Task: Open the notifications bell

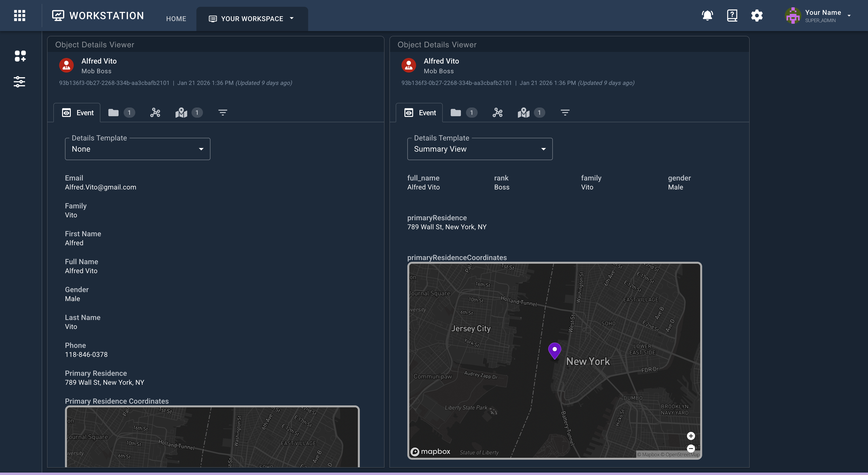Action: coord(707,15)
